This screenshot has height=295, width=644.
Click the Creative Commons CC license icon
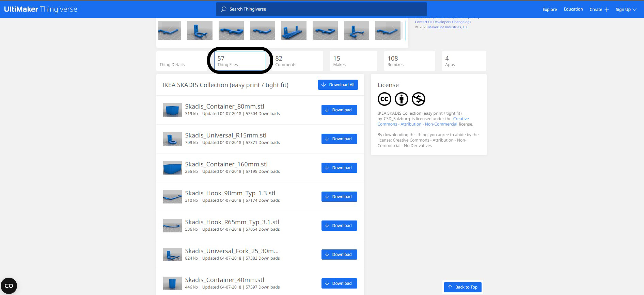tap(384, 99)
